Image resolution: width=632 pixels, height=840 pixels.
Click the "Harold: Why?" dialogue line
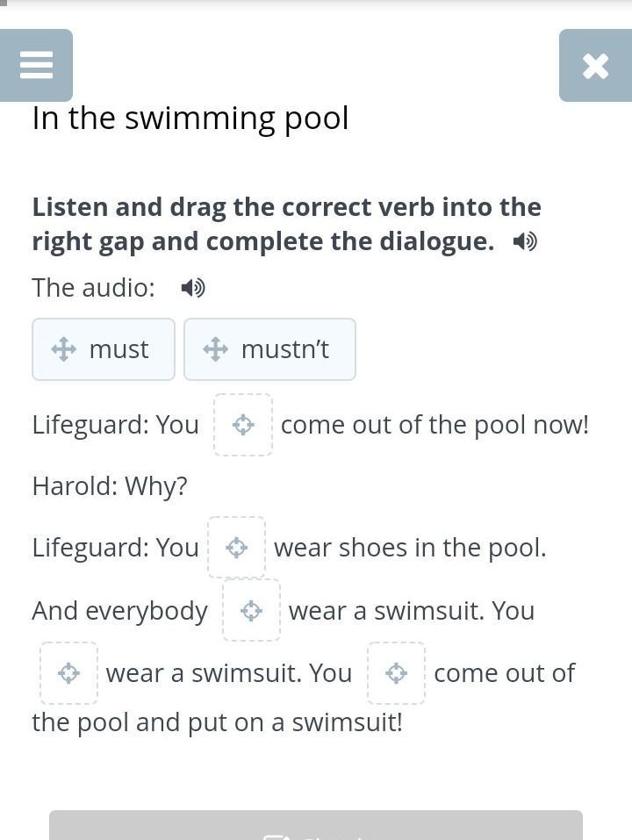click(110, 486)
